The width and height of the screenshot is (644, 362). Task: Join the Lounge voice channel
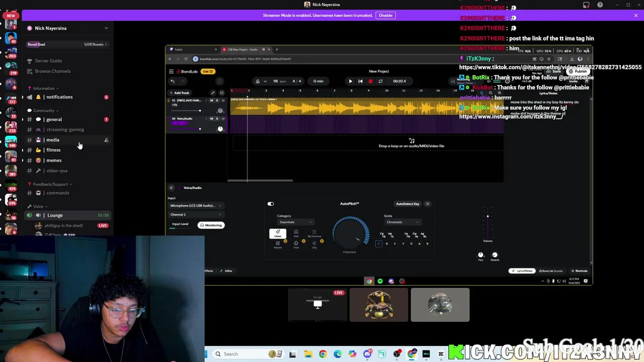[x=67, y=215]
